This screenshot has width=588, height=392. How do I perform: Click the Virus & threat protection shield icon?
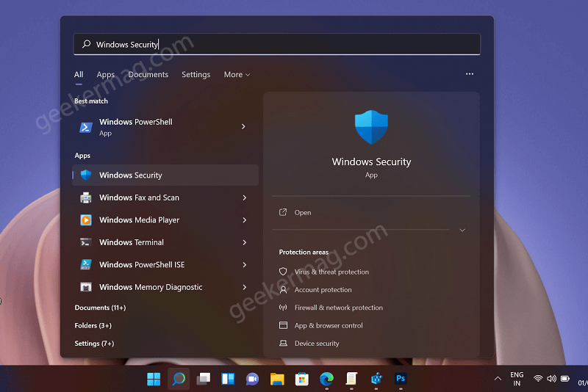click(x=283, y=272)
